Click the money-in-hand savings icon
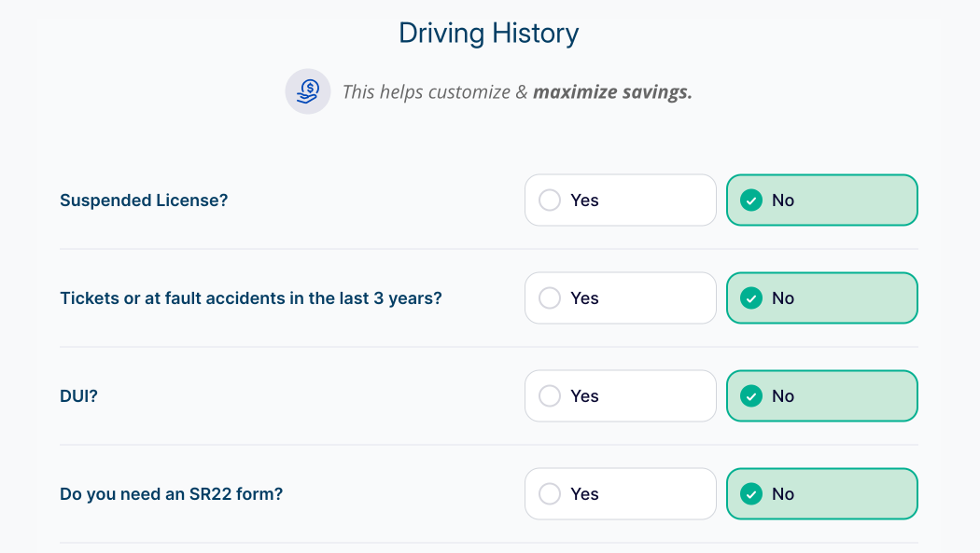The height and width of the screenshot is (553, 980). (308, 91)
